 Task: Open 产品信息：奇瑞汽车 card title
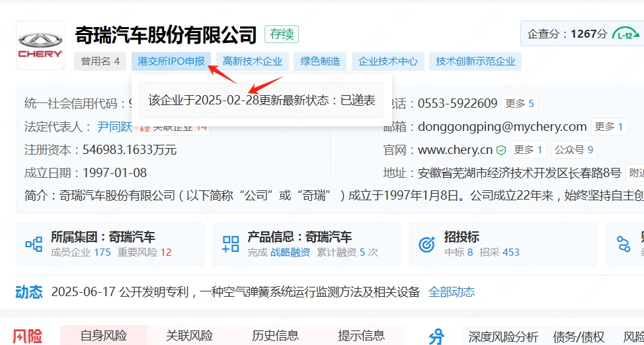(300, 237)
